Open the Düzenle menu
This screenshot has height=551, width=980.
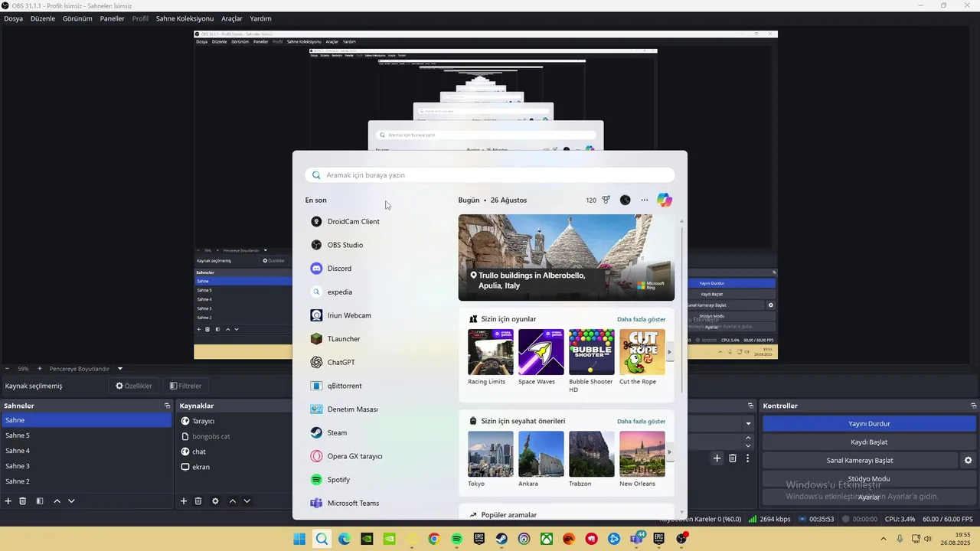tap(43, 18)
